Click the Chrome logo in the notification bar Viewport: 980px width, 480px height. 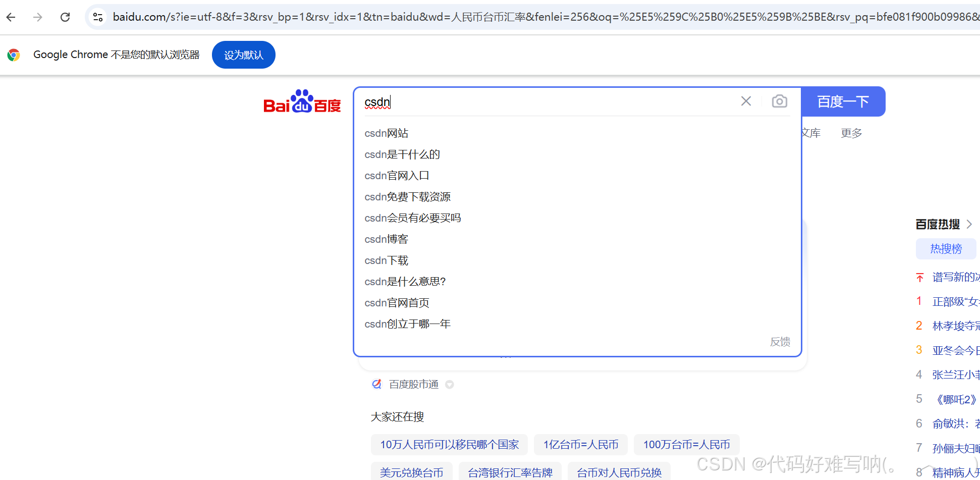pos(14,55)
